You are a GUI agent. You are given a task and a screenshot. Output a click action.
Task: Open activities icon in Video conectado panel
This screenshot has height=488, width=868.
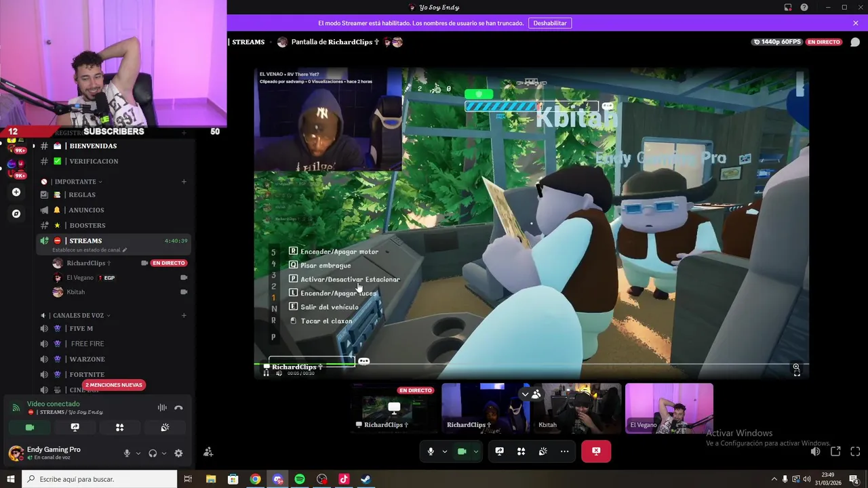[119, 428]
